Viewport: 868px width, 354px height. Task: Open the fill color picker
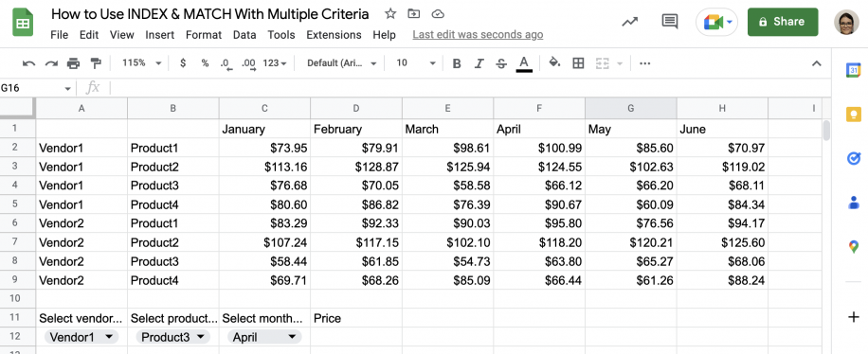(x=554, y=63)
